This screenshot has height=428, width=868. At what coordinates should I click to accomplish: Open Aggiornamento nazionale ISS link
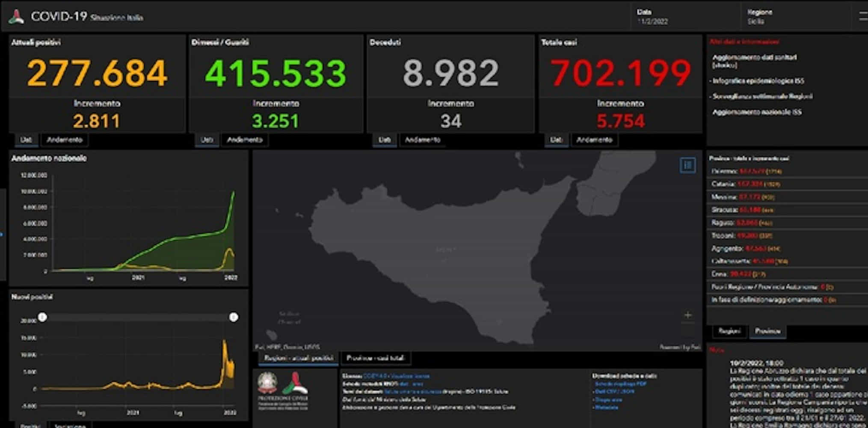click(x=757, y=112)
